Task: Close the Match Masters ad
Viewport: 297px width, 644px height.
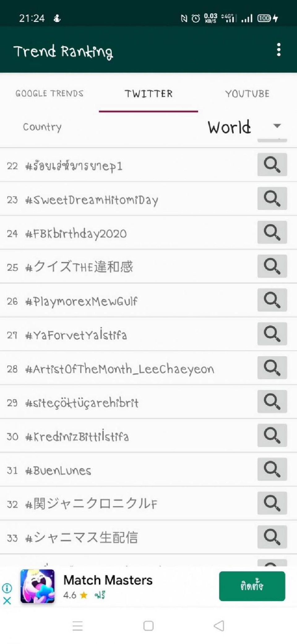Action: (x=7, y=601)
